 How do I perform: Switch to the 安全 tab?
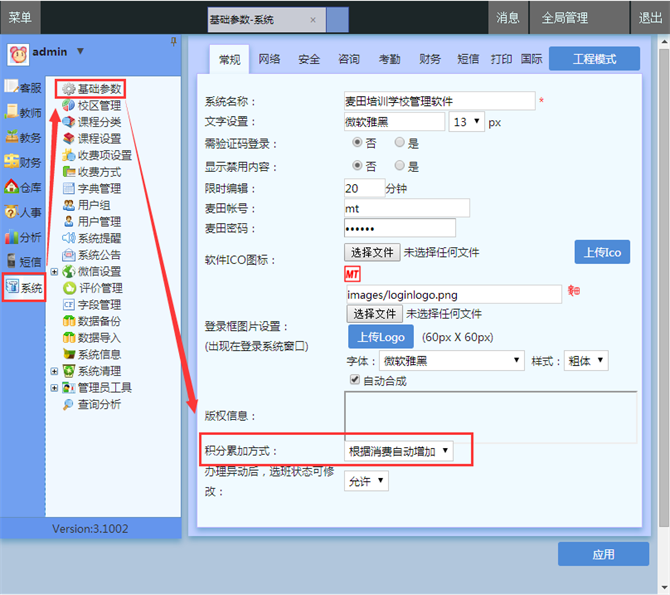309,59
